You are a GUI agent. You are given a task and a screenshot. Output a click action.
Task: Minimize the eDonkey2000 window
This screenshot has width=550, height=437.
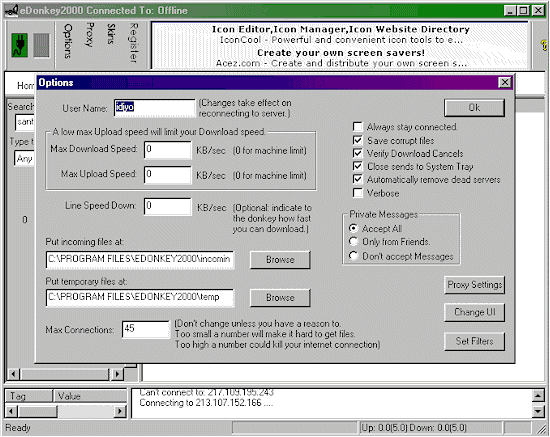coord(510,11)
